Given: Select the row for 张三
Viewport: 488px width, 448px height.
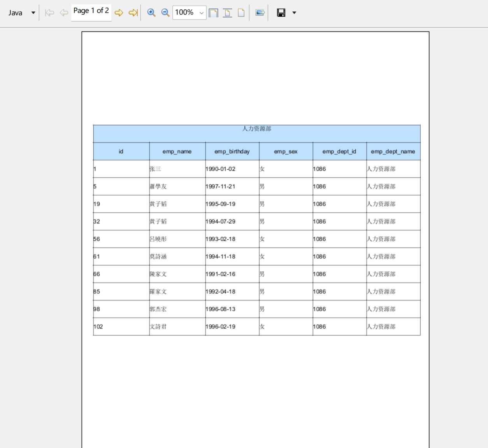Looking at the screenshot, I should click(257, 169).
